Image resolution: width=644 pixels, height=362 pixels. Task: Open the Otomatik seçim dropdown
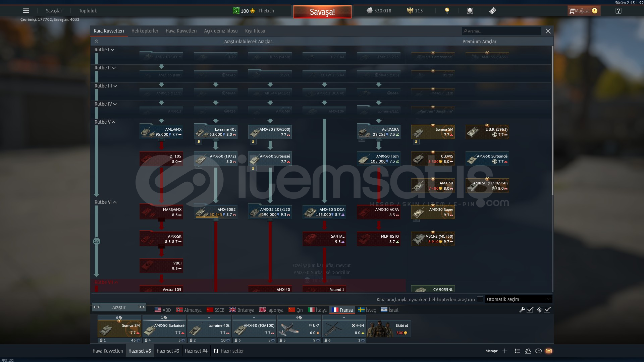[519, 299]
